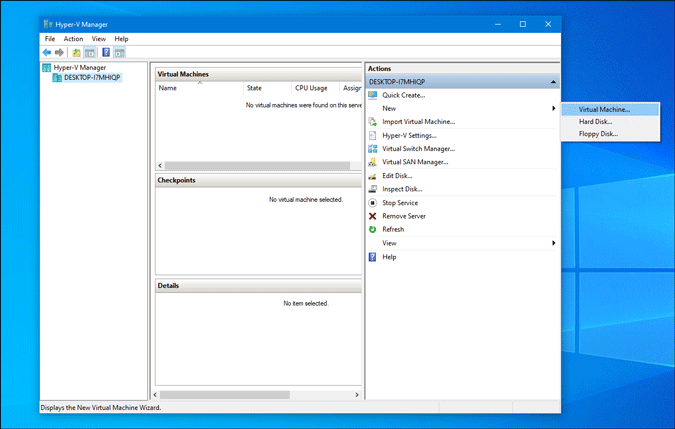Image resolution: width=675 pixels, height=429 pixels.
Task: Select Hyper-V Manager root tree item
Action: (x=80, y=68)
